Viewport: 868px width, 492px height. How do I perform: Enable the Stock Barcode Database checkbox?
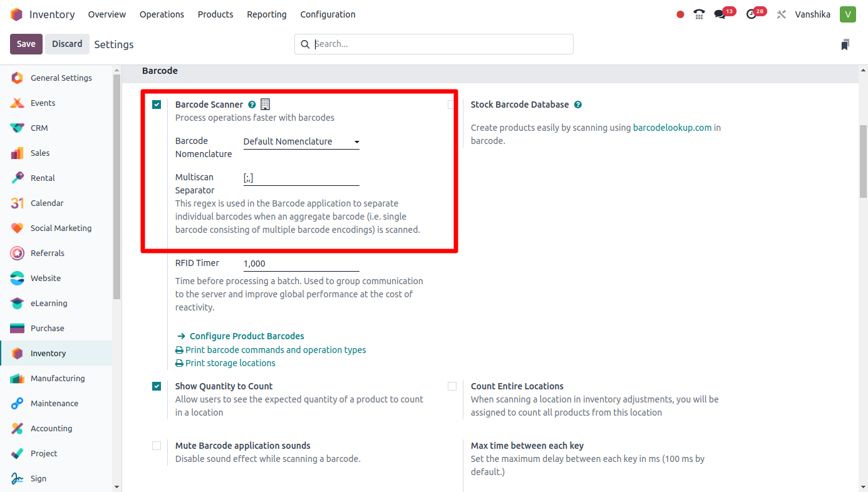click(x=452, y=105)
